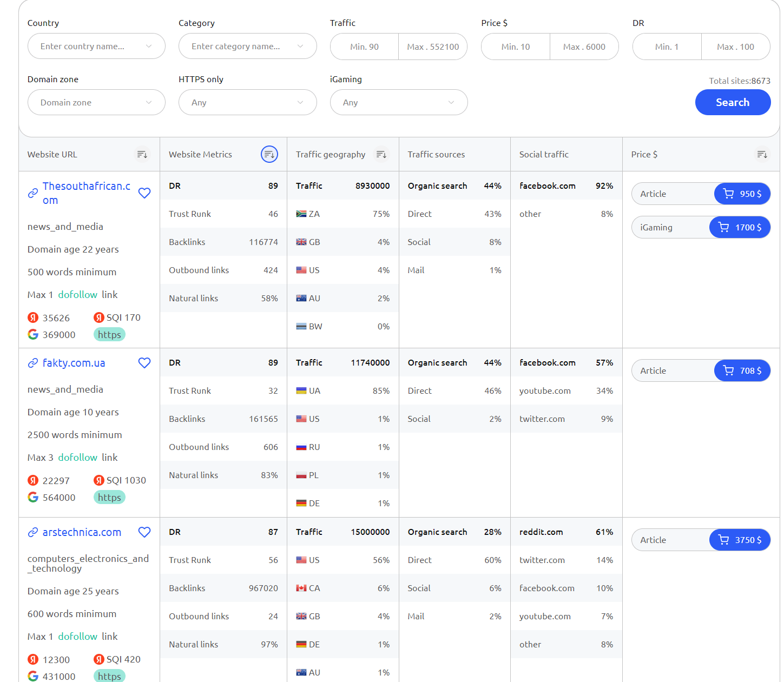Viewport: 784px width, 682px height.
Task: Open fakty.com.ua link
Action: [74, 363]
